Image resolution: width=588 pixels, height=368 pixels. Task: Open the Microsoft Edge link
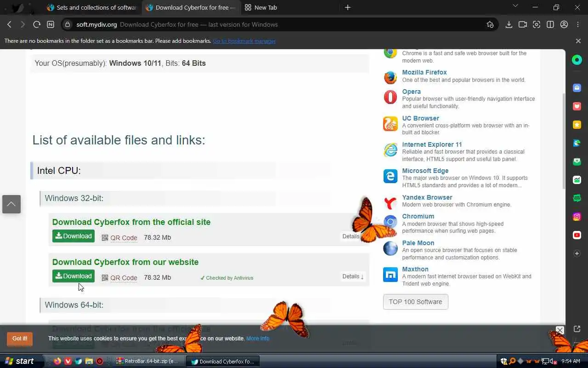coord(425,171)
